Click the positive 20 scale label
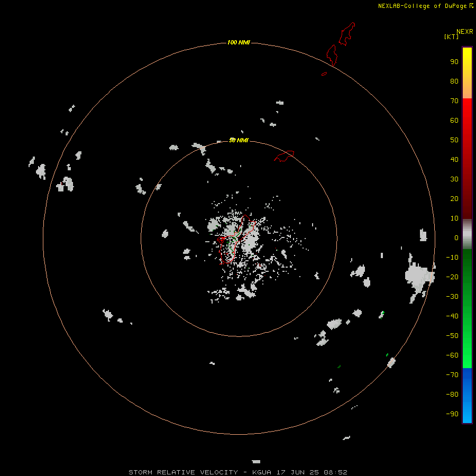476x476 pixels. [x=454, y=198]
